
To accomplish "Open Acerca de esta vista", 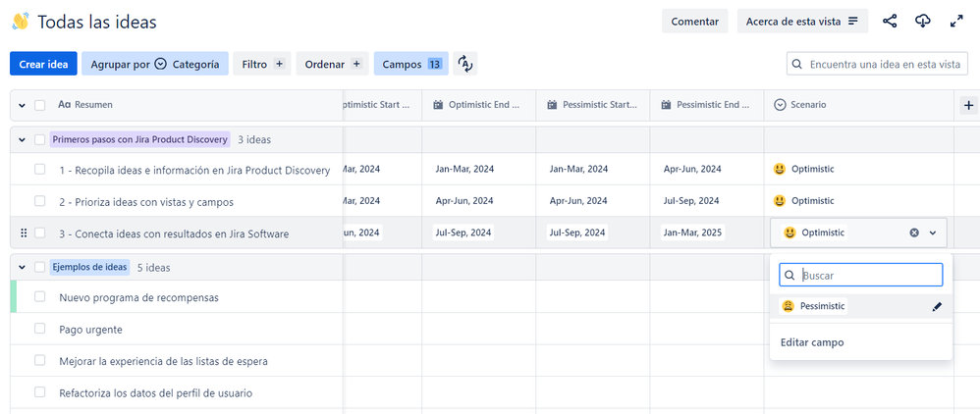I will pos(802,22).
